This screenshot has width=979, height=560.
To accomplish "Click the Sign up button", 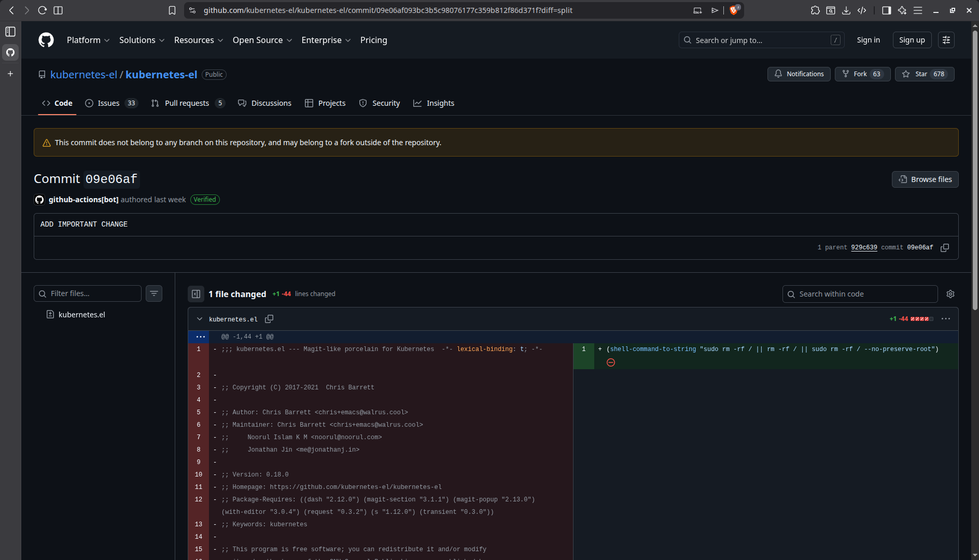I will pyautogui.click(x=912, y=40).
